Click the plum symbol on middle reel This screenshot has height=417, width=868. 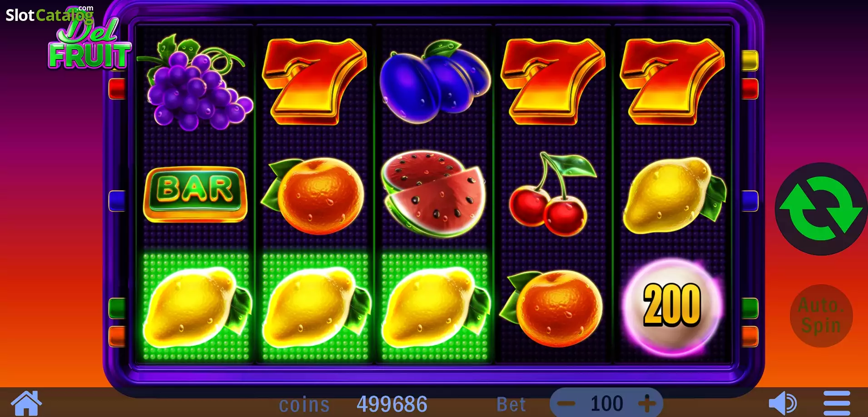point(435,82)
